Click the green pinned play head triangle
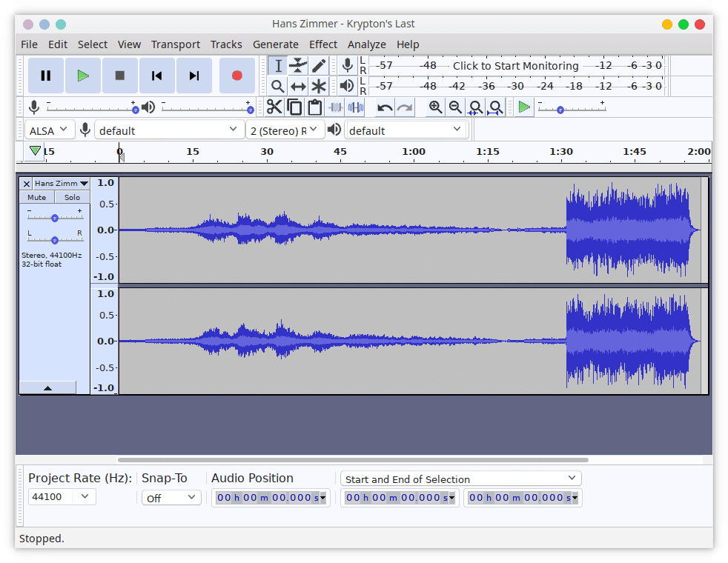The height and width of the screenshot is (563, 728). click(35, 150)
